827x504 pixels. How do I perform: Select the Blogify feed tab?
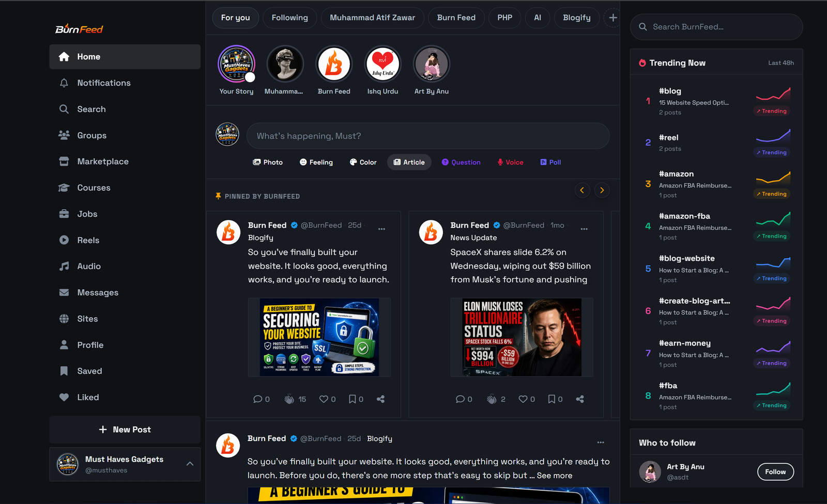(x=576, y=18)
